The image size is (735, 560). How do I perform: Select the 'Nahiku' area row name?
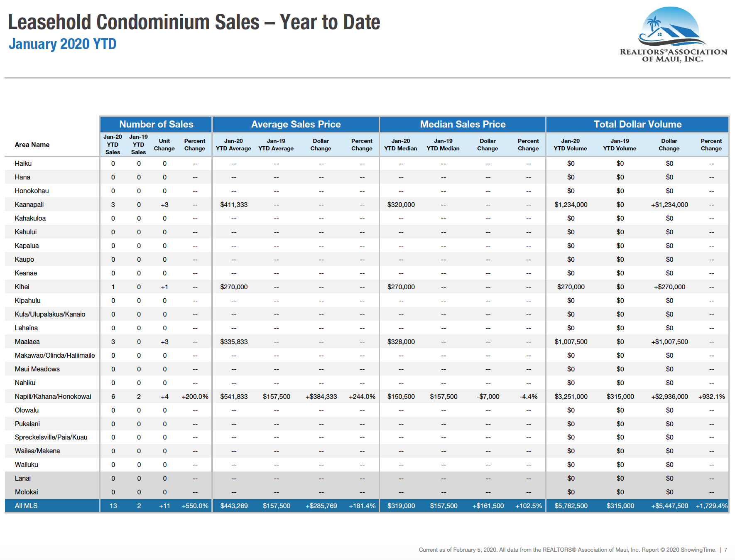coord(25,383)
